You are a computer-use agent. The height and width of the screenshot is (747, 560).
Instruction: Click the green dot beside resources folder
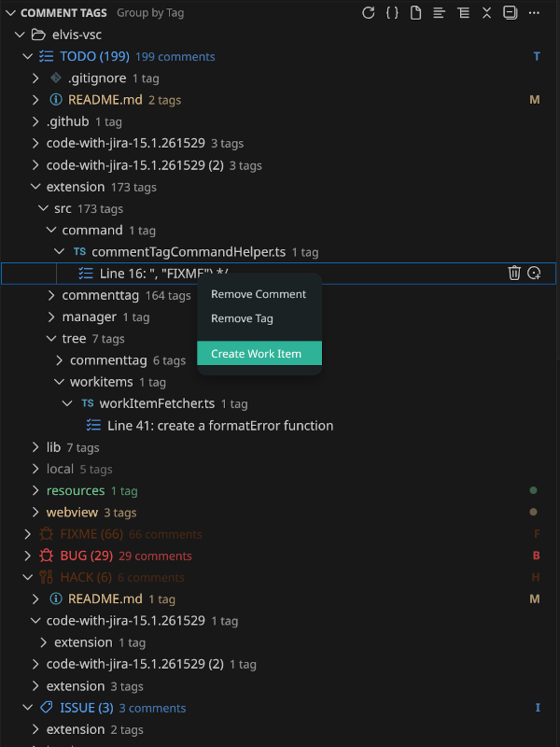pyautogui.click(x=533, y=489)
